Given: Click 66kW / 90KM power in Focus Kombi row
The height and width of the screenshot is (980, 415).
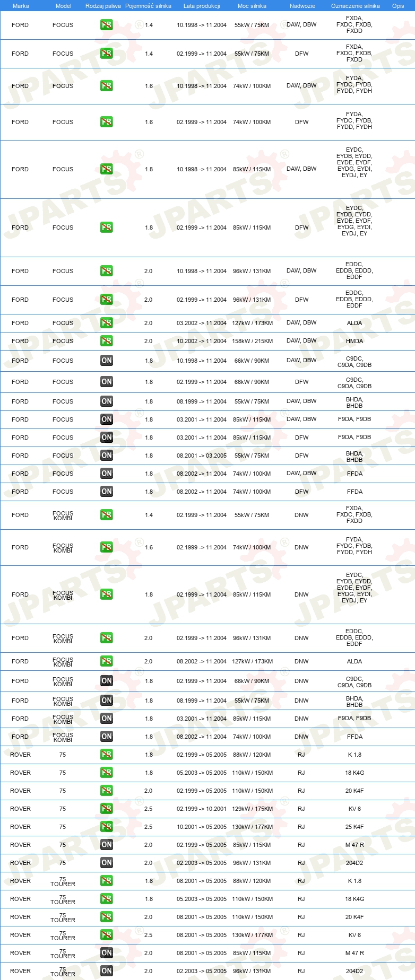Looking at the screenshot, I should click(x=252, y=681).
